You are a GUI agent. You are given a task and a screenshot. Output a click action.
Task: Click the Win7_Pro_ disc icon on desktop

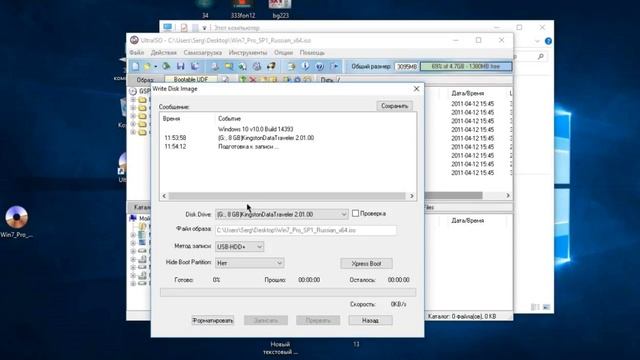pyautogui.click(x=17, y=222)
